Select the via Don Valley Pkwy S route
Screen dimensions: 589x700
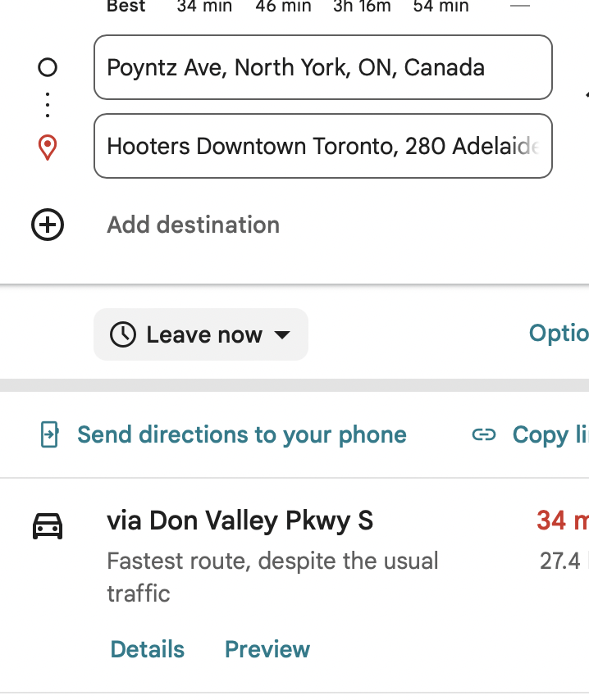[240, 520]
